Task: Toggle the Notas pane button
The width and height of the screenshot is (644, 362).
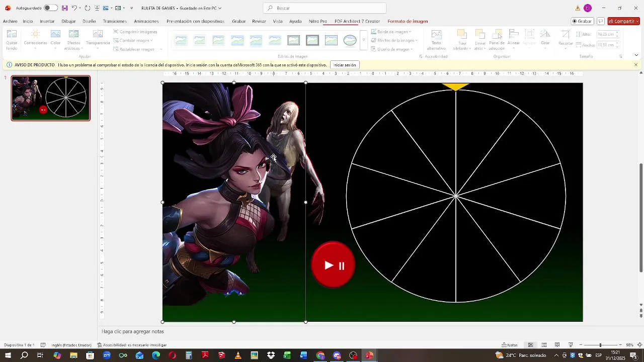Action: click(x=510, y=345)
